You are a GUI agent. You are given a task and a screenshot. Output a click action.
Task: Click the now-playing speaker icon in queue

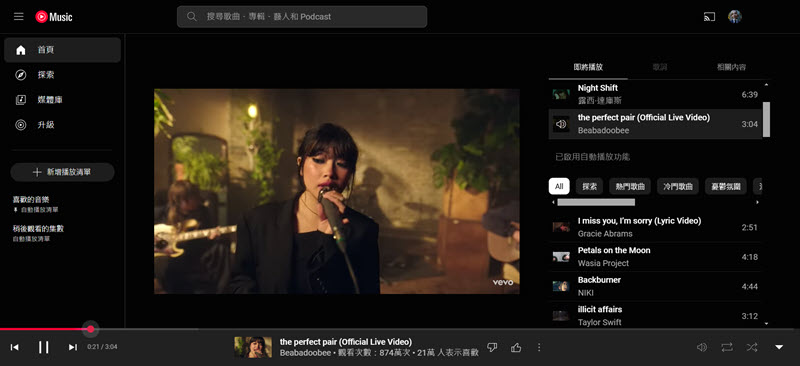561,124
